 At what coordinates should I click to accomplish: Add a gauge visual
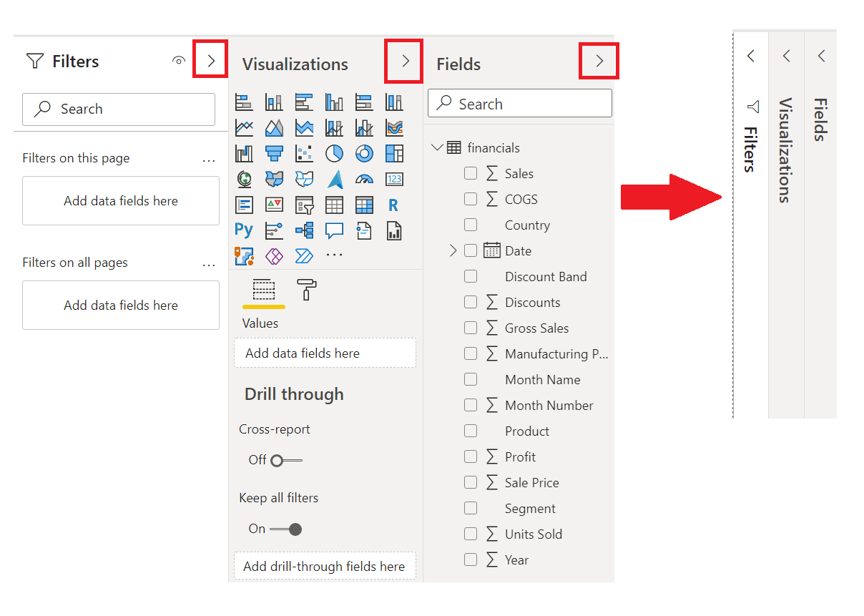[x=364, y=180]
